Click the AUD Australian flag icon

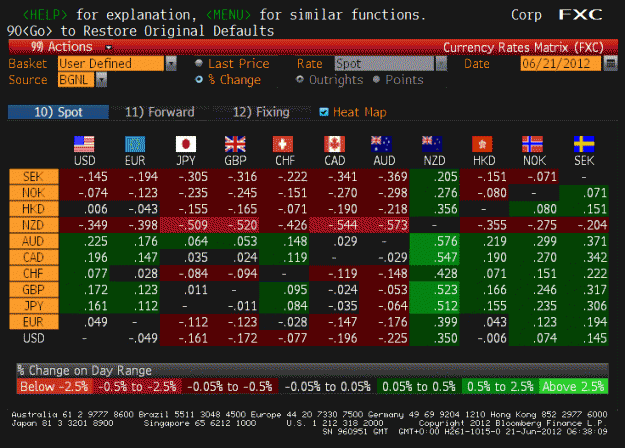[x=381, y=144]
